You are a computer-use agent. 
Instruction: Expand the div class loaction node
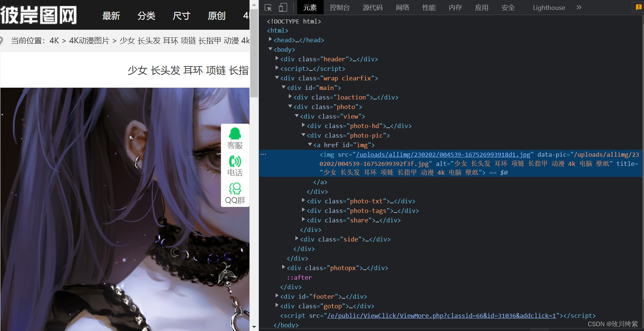click(290, 97)
